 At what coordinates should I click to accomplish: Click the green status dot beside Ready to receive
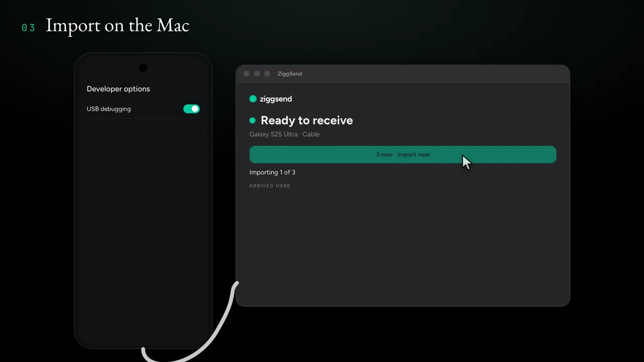coord(253,121)
